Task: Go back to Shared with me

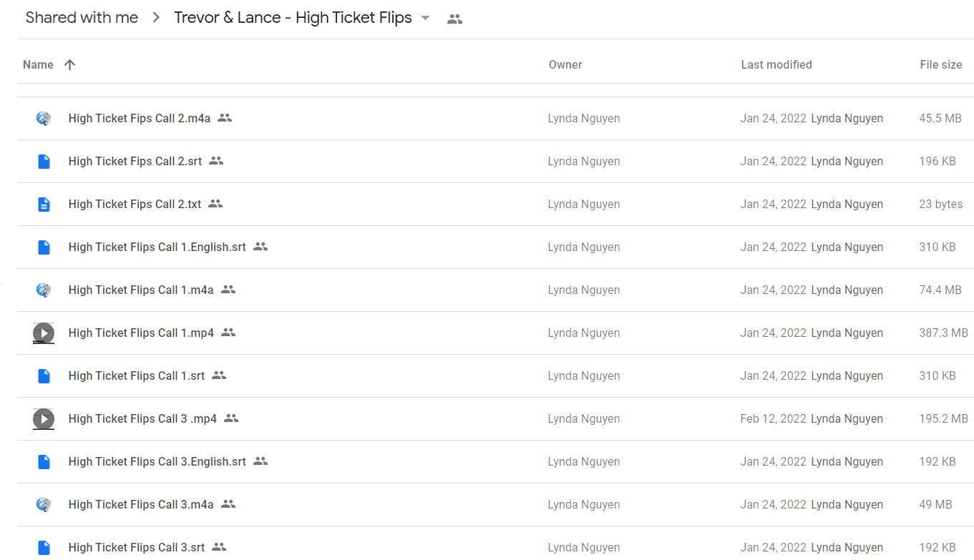Action: pyautogui.click(x=82, y=18)
